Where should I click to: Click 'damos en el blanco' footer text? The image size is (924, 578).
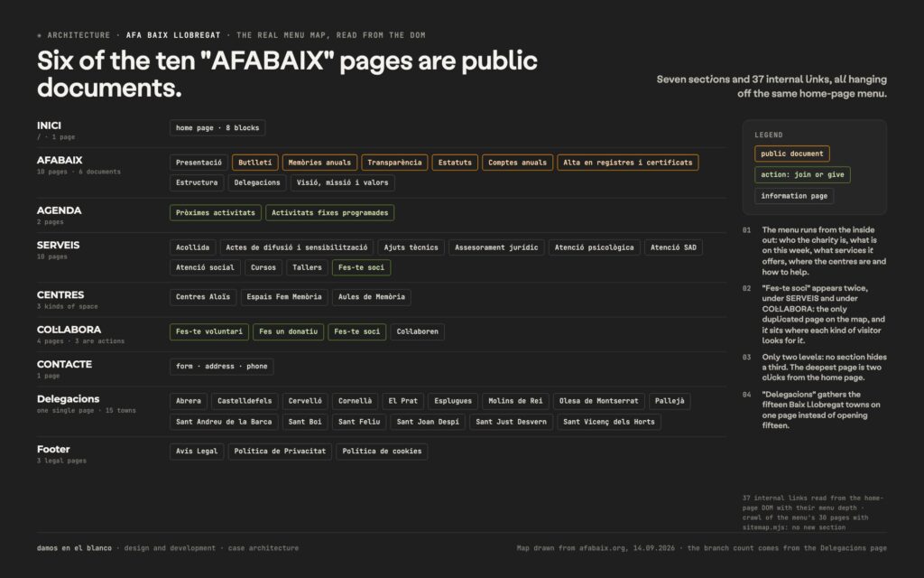(74, 548)
